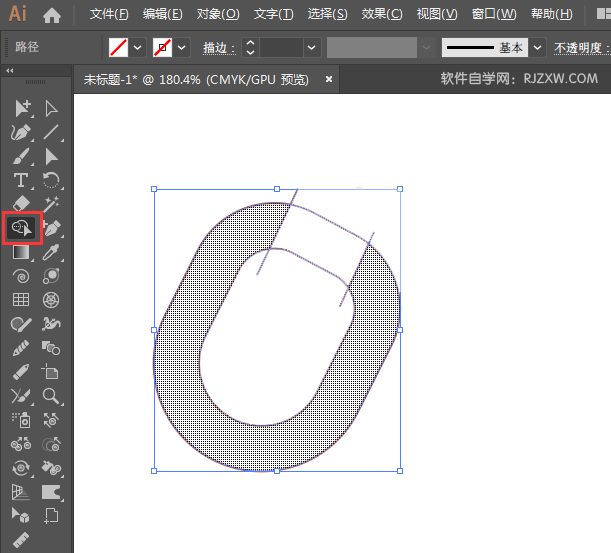
Task: Select the Spiral tool
Action: (x=20, y=276)
